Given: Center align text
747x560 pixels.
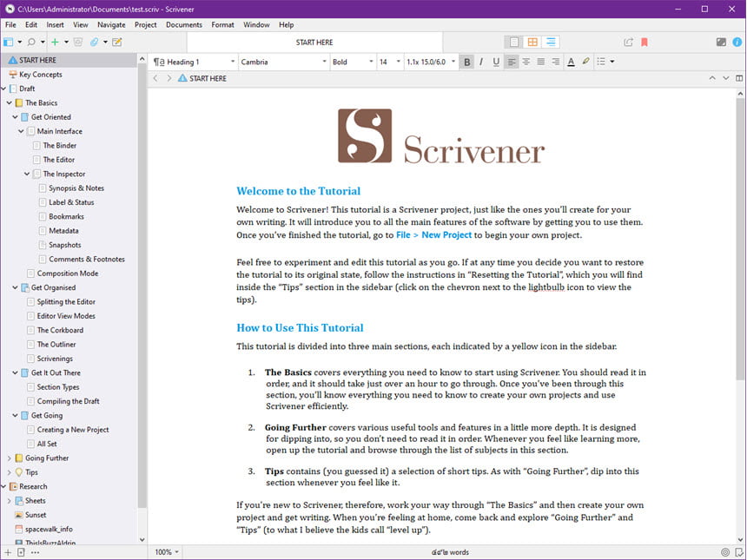Looking at the screenshot, I should [x=526, y=62].
